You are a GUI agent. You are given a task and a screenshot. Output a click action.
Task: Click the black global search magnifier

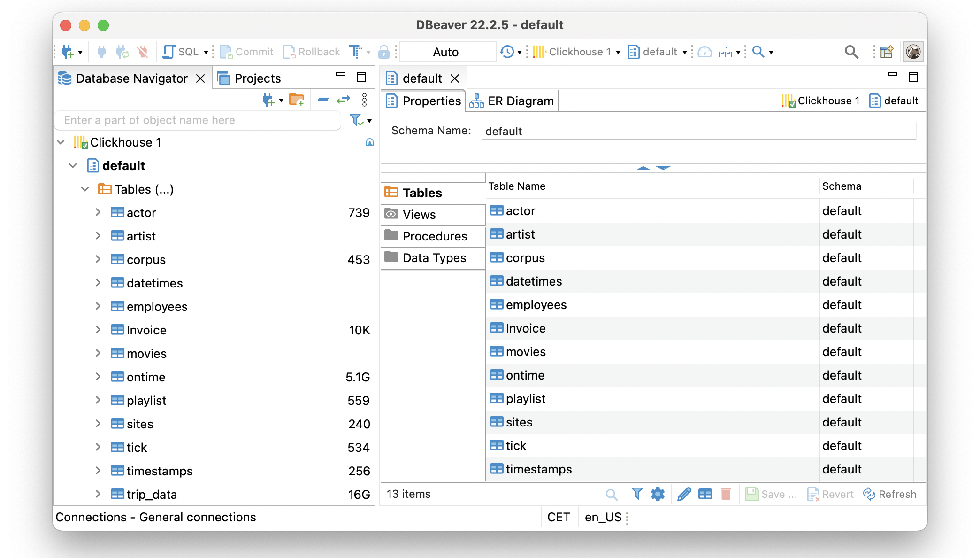[x=851, y=52]
